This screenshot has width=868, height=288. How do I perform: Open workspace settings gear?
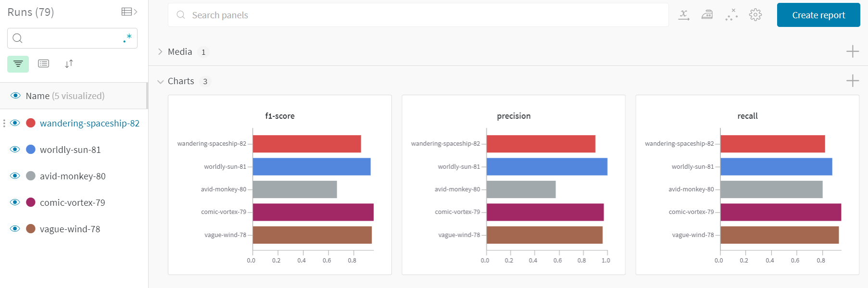(755, 15)
